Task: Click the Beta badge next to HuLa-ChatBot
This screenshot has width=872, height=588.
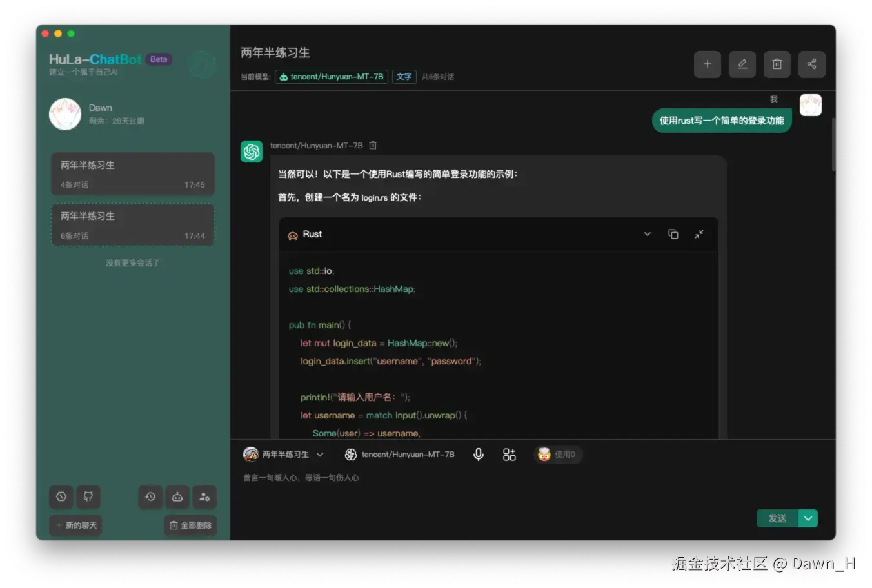Action: 159,59
